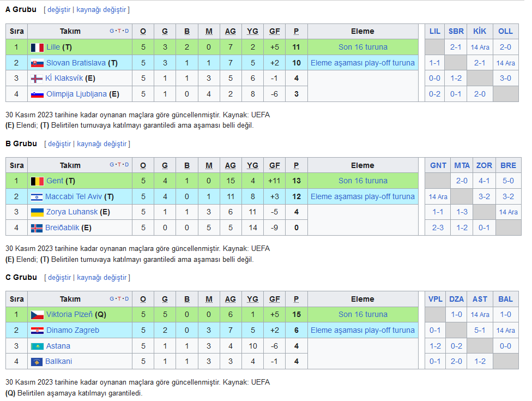
Task: Click 'değiştir' edit link for A Grubu
Action: click(59, 9)
